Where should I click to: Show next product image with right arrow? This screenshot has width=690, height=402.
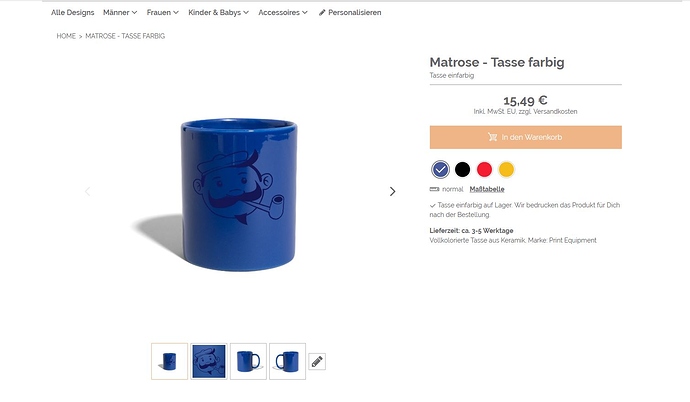(392, 191)
